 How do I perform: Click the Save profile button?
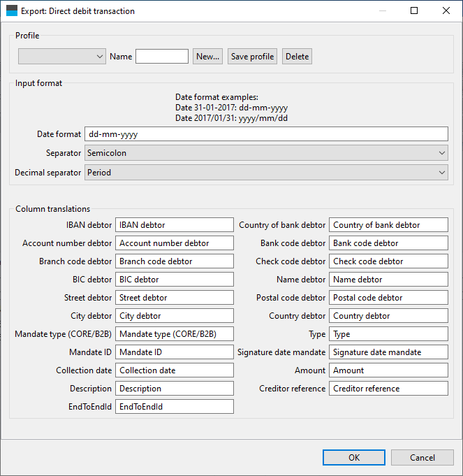[x=252, y=57]
